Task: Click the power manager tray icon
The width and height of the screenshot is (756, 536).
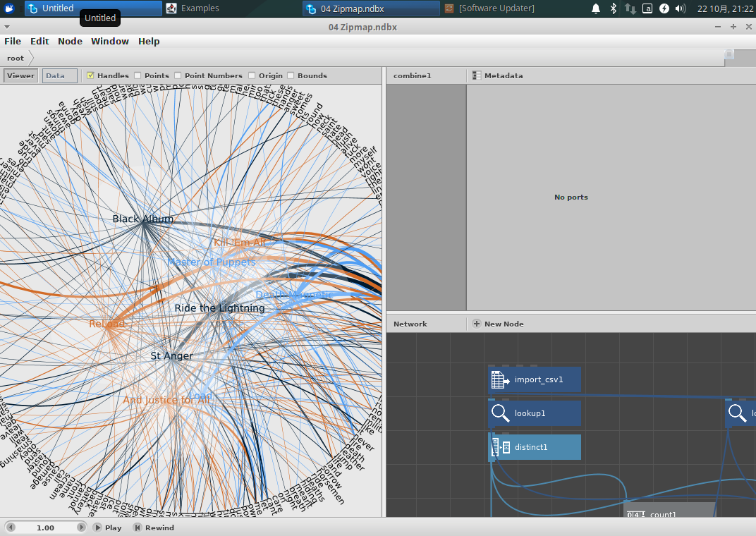Action: pos(664,8)
